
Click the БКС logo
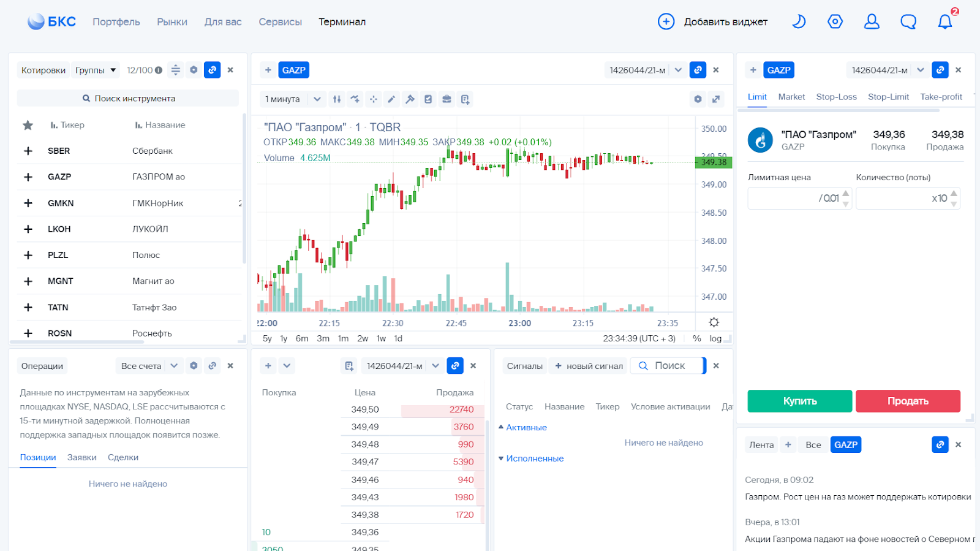pyautogui.click(x=51, y=21)
